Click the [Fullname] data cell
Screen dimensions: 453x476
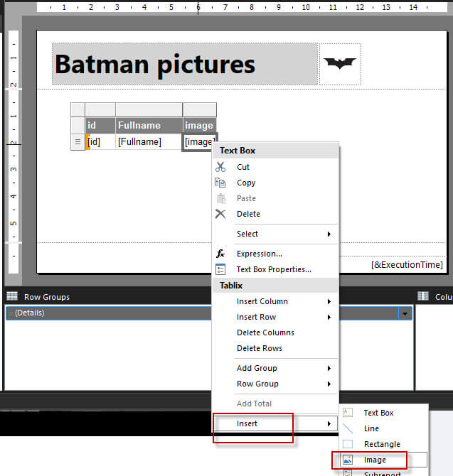[149, 142]
